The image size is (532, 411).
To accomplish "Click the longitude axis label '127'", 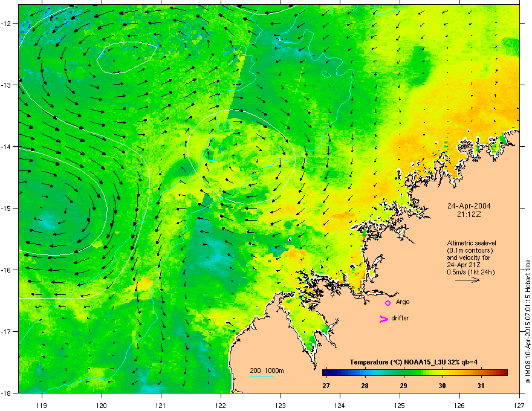I will (519, 405).
